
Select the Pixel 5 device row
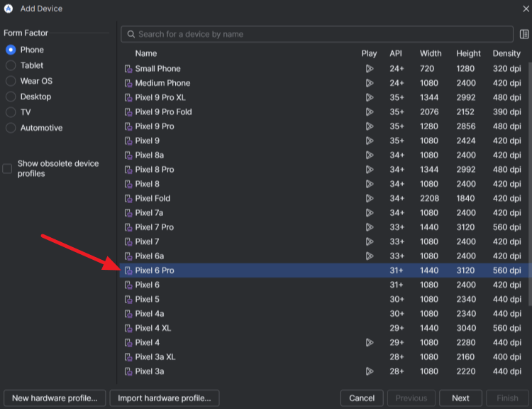point(324,299)
